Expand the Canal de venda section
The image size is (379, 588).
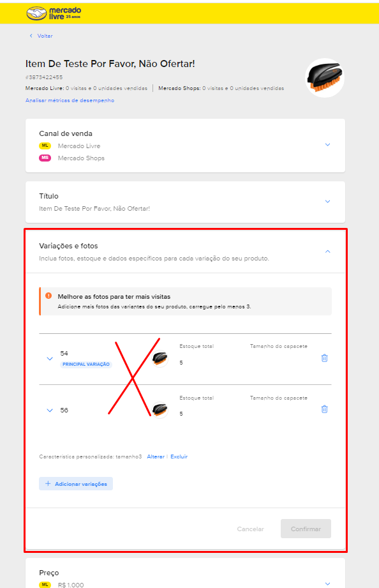click(328, 145)
